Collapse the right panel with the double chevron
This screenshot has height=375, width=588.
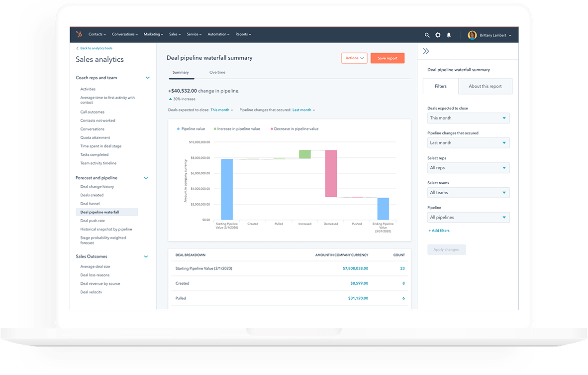pyautogui.click(x=426, y=50)
